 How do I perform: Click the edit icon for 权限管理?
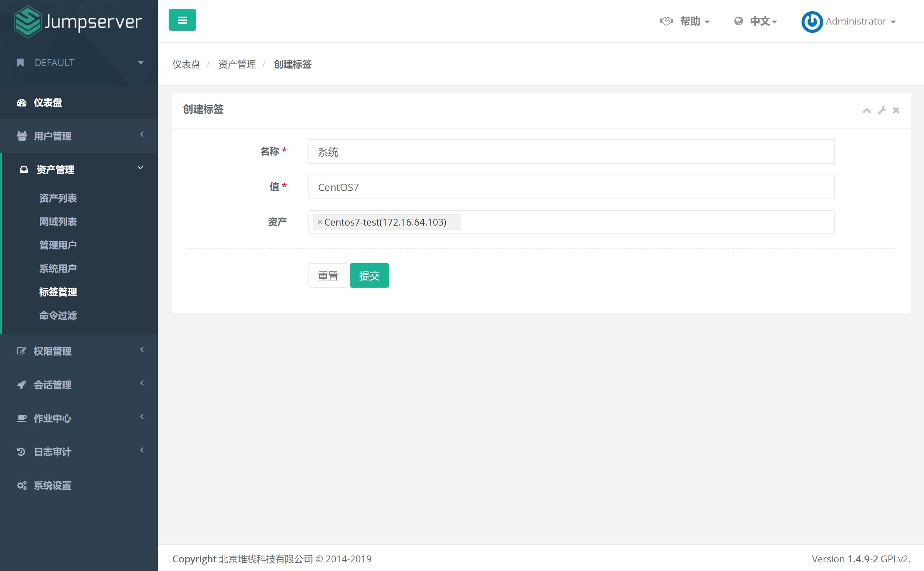coord(22,351)
